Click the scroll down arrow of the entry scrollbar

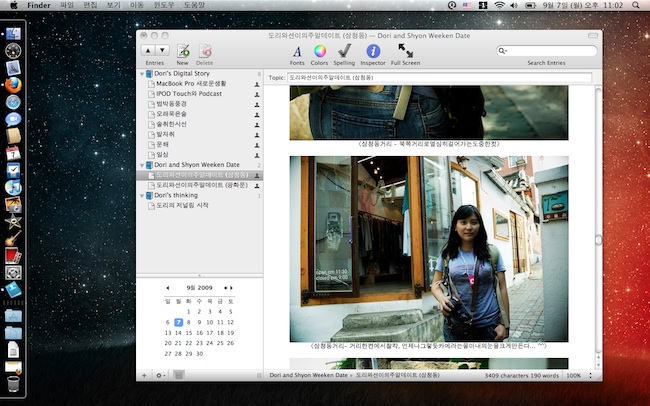click(x=598, y=365)
